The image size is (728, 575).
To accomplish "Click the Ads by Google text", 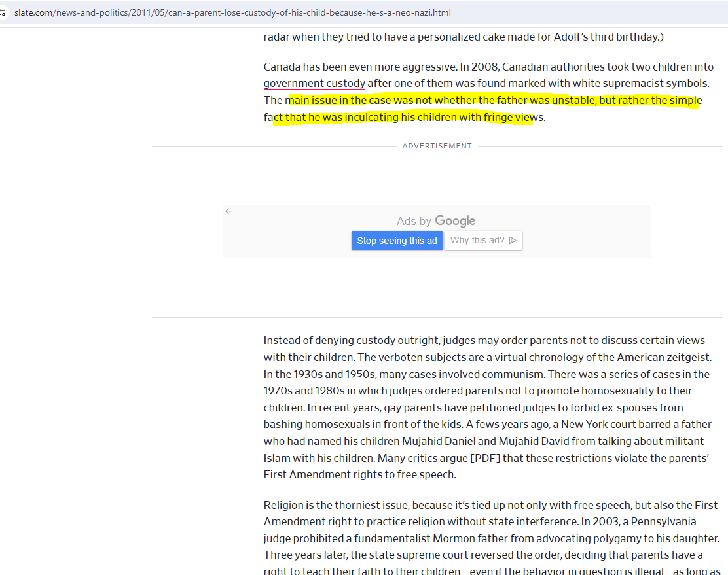I will coord(436,221).
